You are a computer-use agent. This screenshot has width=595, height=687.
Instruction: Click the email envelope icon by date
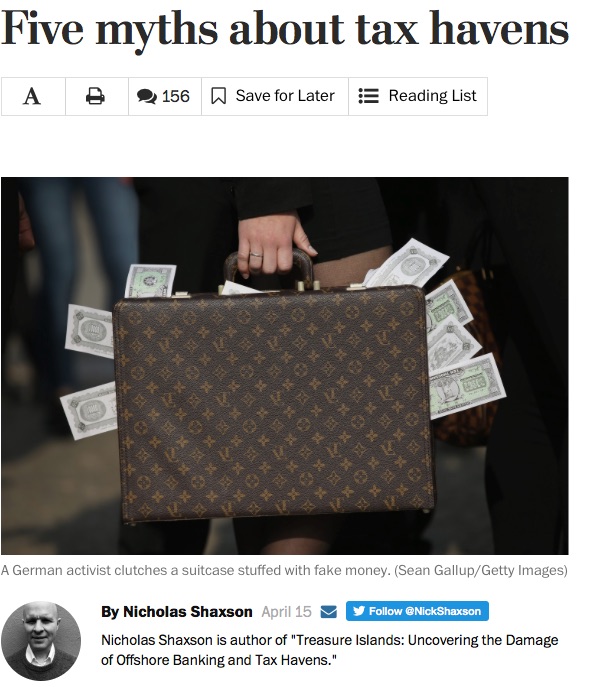329,611
